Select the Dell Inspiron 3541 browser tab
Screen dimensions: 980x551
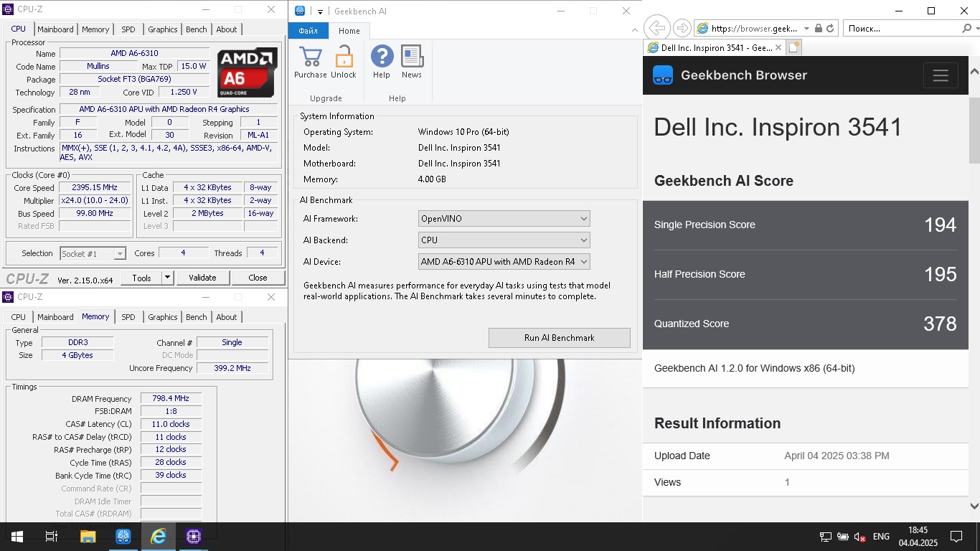pos(714,47)
